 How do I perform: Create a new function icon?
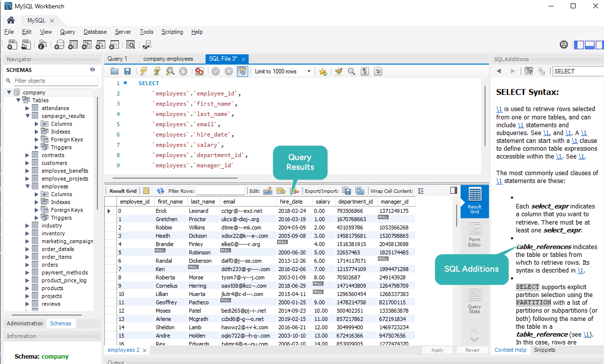[114, 45]
